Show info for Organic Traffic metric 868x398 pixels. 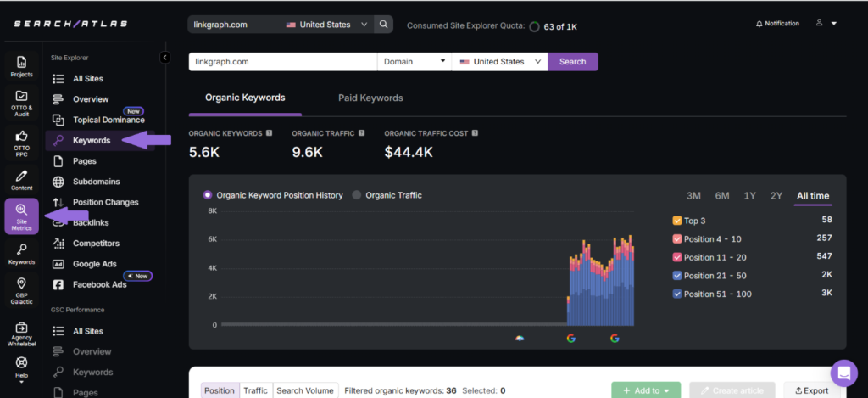pos(361,133)
